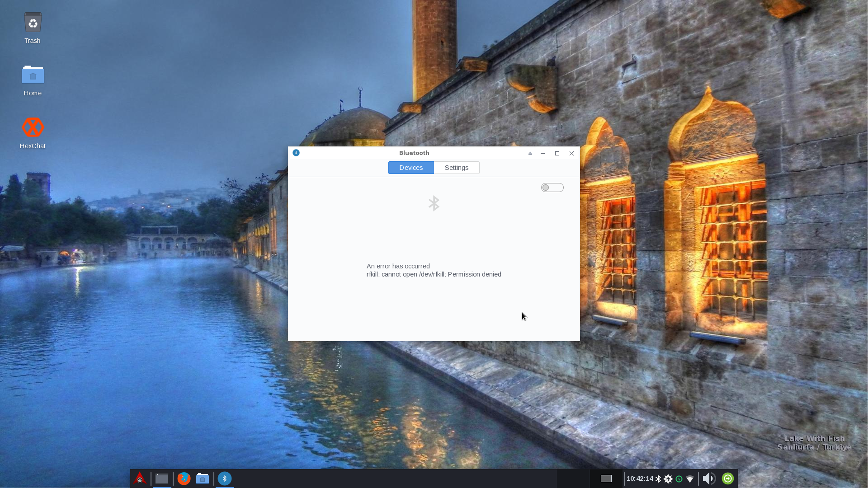Shade the Bluetooth window with the roll-up arrow
The image size is (868, 488).
(530, 153)
